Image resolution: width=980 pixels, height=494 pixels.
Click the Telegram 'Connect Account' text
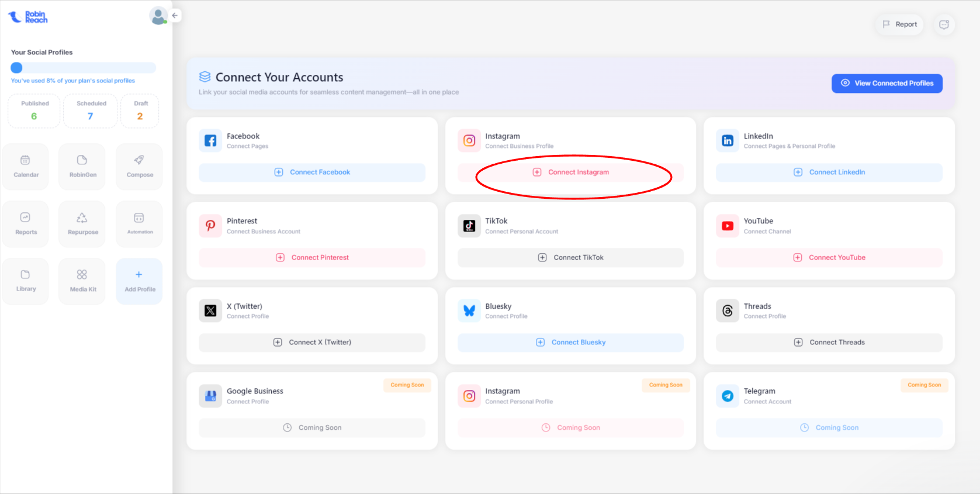(767, 402)
